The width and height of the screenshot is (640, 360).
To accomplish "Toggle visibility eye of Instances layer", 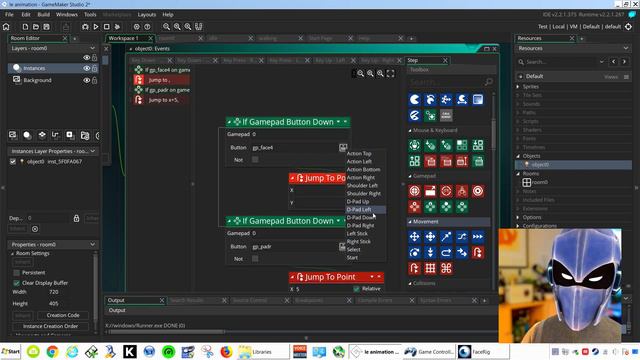I will (x=87, y=68).
